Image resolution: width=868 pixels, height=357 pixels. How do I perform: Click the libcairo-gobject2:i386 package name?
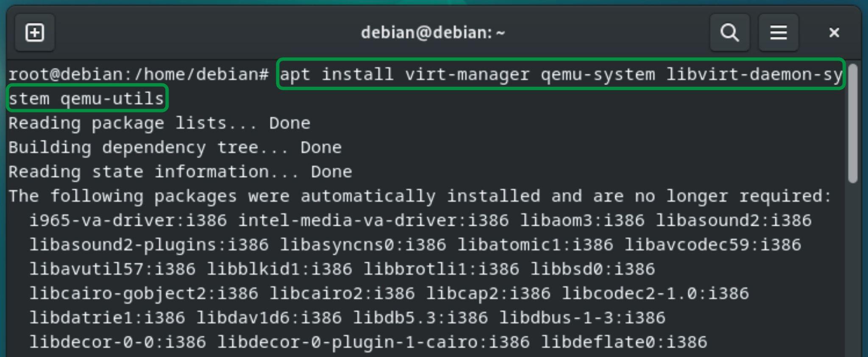coord(144,293)
